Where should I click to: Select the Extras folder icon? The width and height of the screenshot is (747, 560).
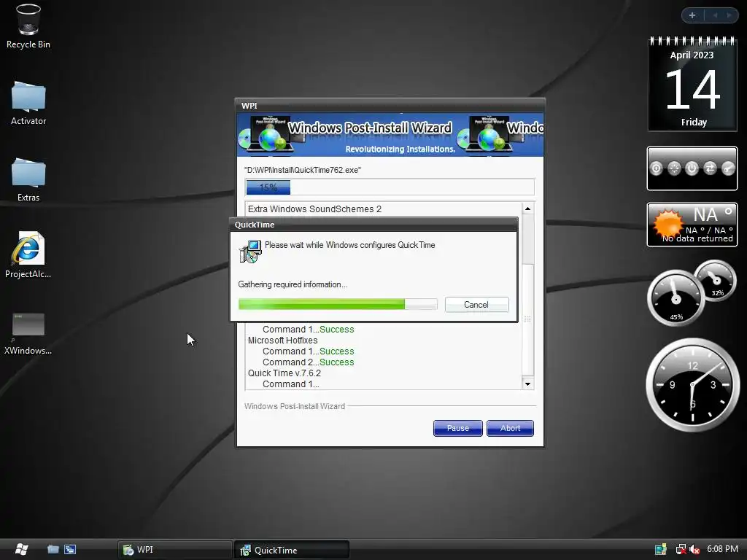(x=28, y=179)
